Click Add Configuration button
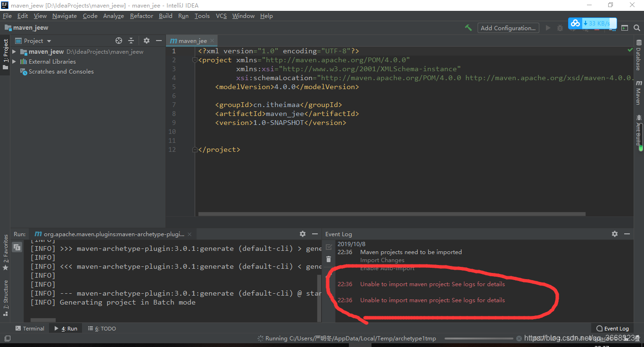Viewport: 644px width, 347px height. pos(508,28)
